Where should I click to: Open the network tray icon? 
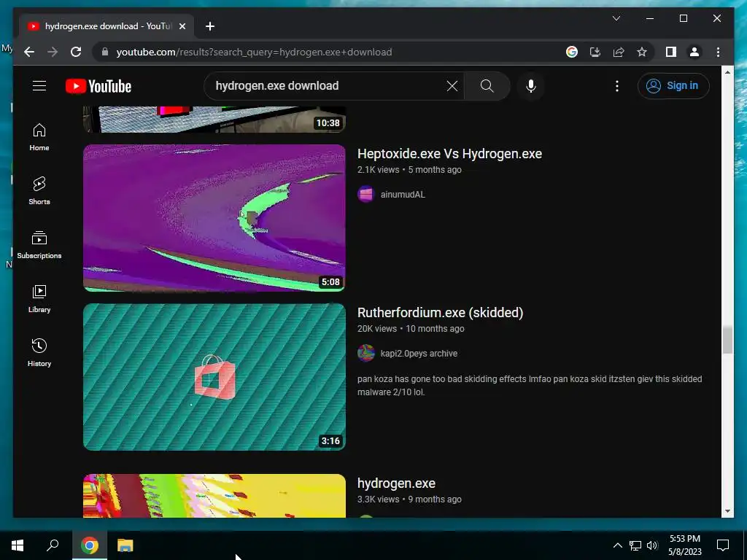coord(635,545)
